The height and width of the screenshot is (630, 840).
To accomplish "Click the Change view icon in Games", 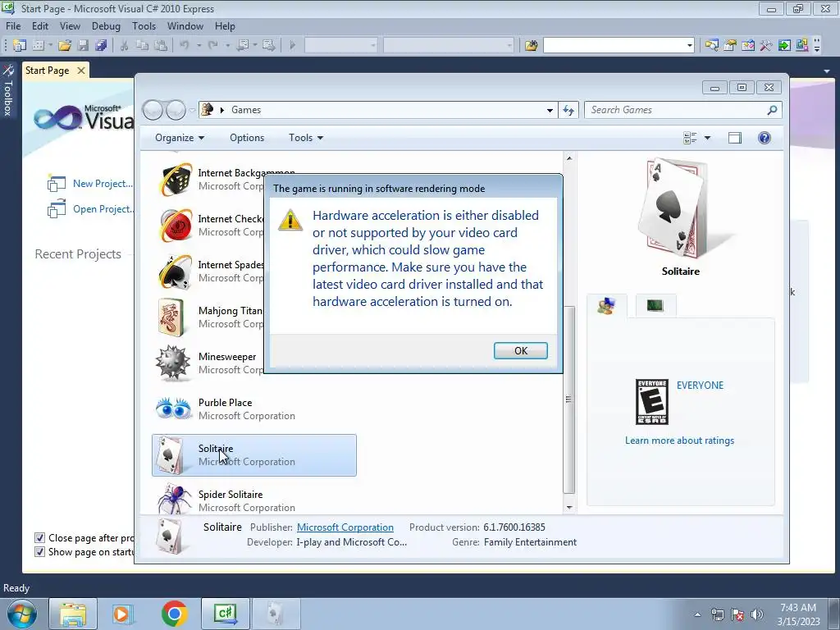I will [x=690, y=138].
